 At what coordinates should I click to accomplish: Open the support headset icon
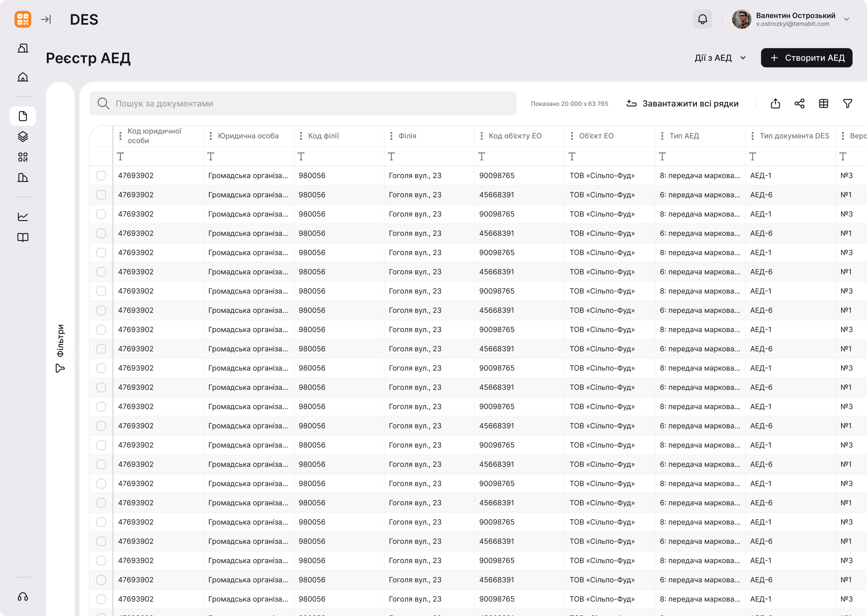(x=23, y=597)
